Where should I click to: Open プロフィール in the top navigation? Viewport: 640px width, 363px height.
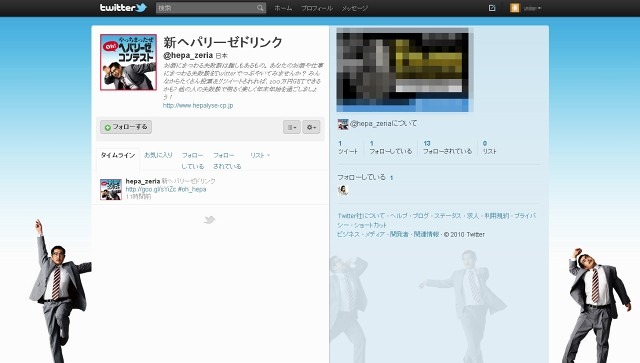[x=317, y=8]
